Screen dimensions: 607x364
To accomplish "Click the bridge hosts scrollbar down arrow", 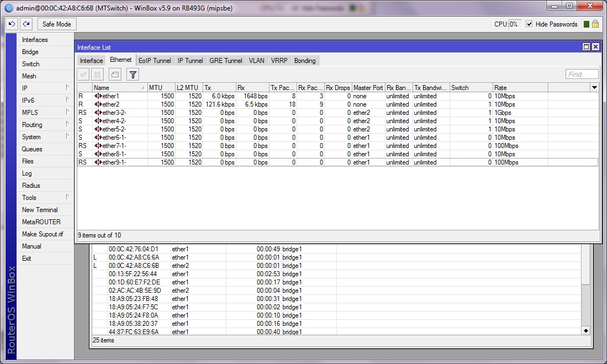I will (585, 331).
